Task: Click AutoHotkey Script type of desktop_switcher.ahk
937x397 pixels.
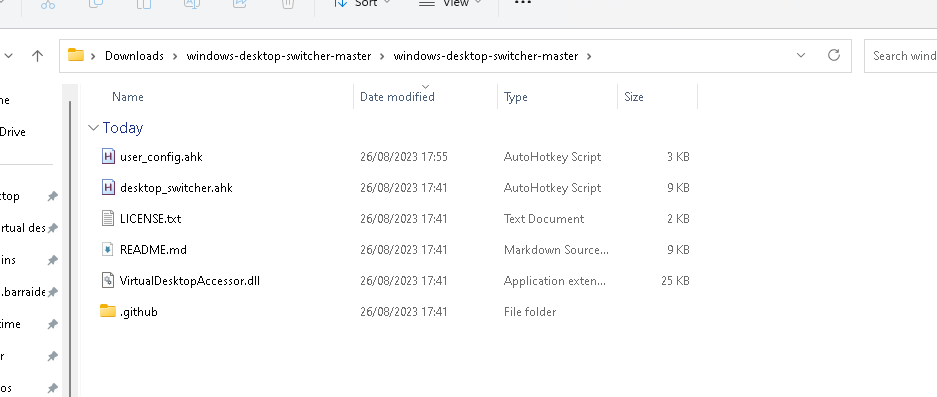Action: [553, 188]
